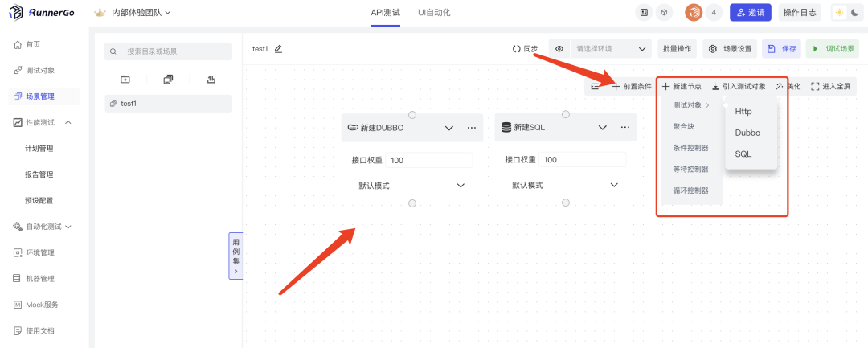This screenshot has width=868, height=348.
Task: Collapse the 新建DUBBO node with chevron
Action: pyautogui.click(x=449, y=128)
